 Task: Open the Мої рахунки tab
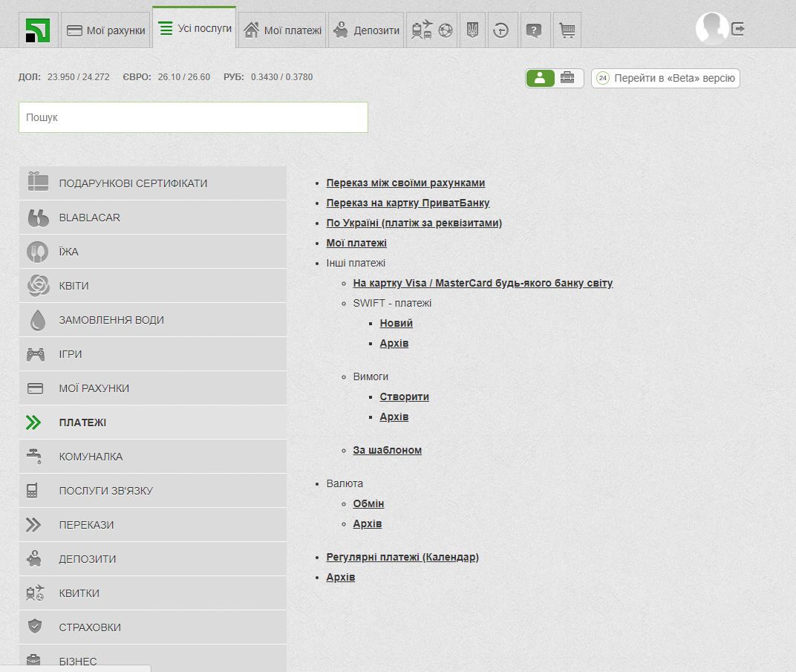[x=105, y=30]
